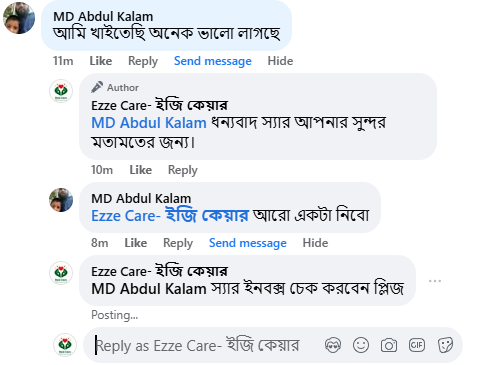
Task: Attach a photo using the camera icon
Action: coord(389,345)
